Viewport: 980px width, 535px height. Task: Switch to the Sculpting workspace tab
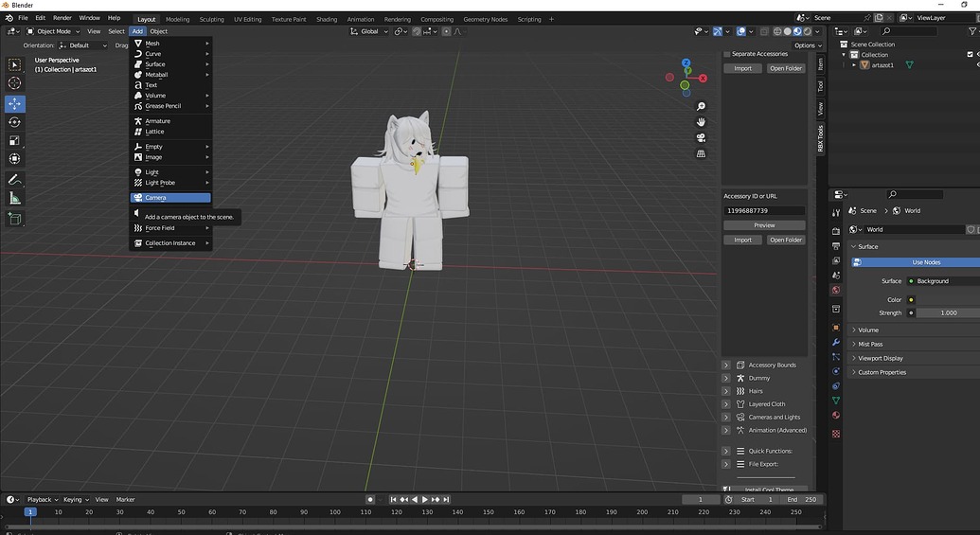211,19
